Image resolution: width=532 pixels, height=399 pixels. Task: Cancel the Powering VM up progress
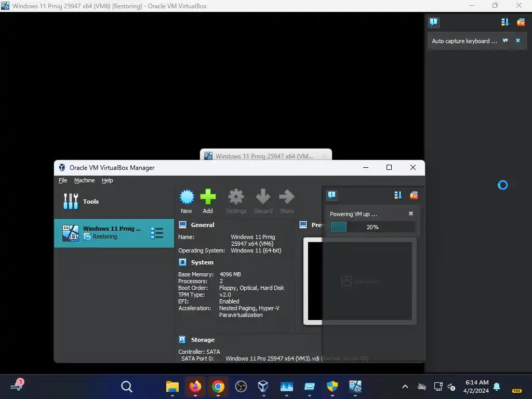point(411,214)
